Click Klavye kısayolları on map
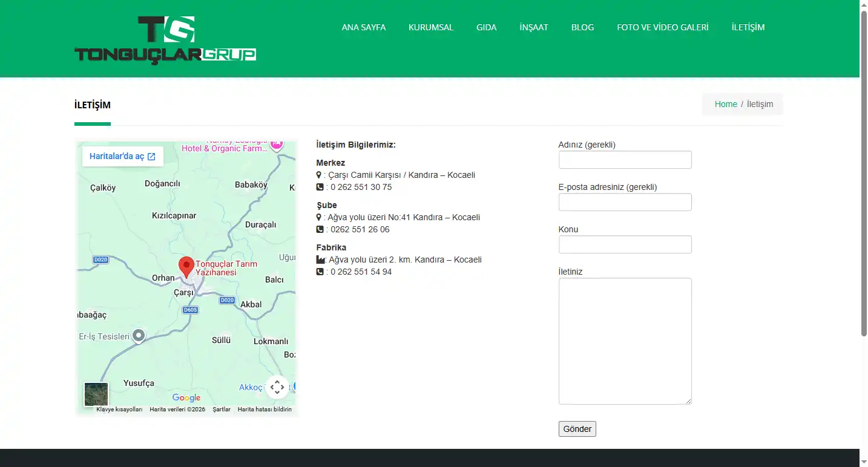Viewport: 868px width, 467px height. pos(119,410)
